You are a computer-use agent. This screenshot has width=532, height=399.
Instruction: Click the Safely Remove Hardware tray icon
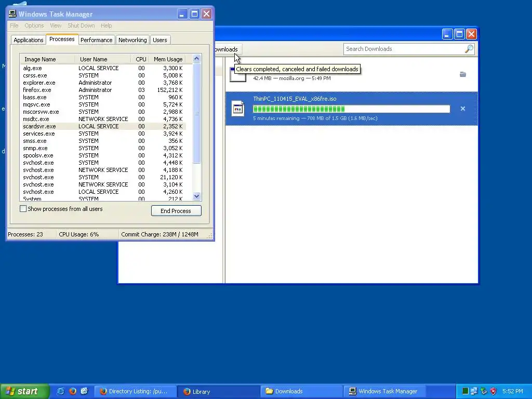484,391
